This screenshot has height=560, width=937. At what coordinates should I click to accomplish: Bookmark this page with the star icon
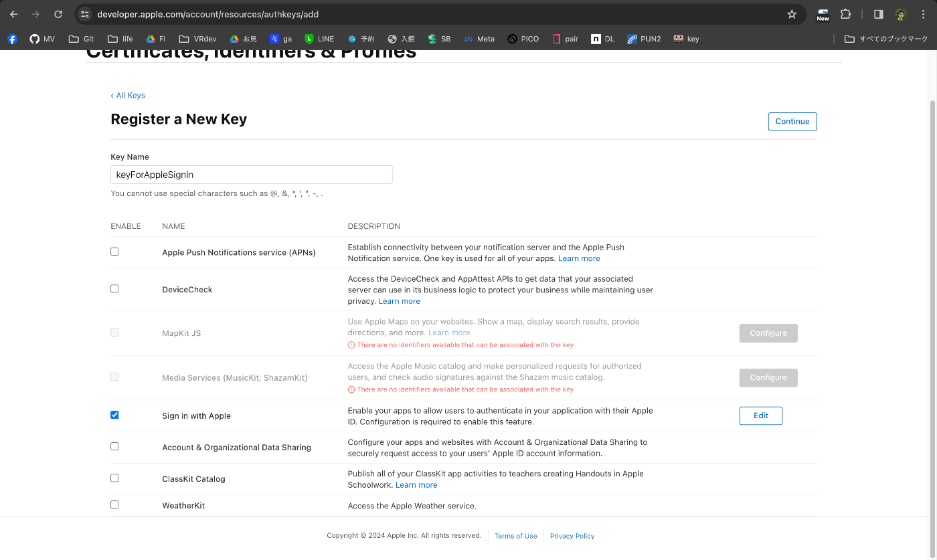pos(792,14)
